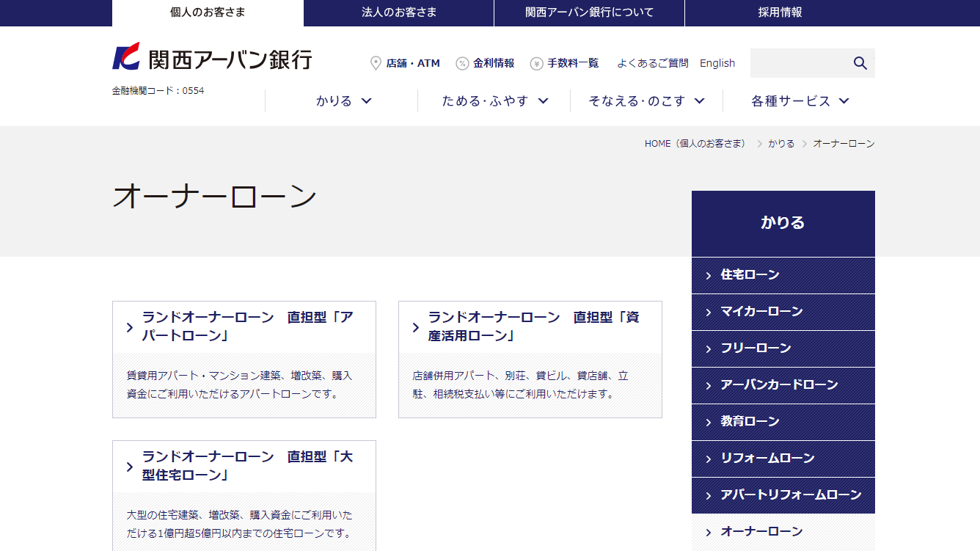Image resolution: width=980 pixels, height=551 pixels.
Task: Click the 金融機関コード：0554 text
Action: pyautogui.click(x=158, y=90)
